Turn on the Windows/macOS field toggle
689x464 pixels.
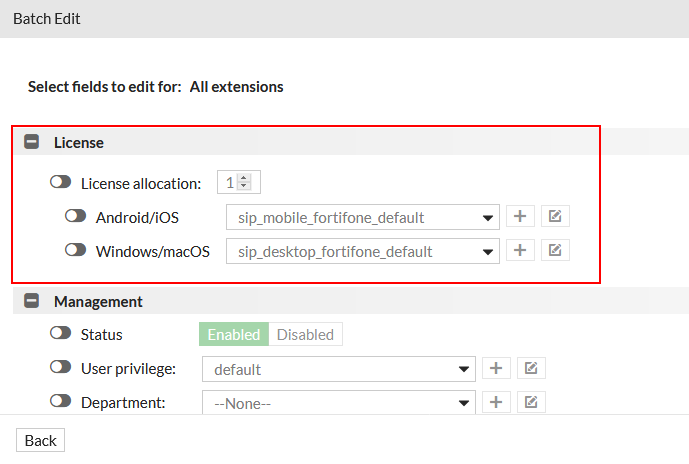(x=76, y=250)
